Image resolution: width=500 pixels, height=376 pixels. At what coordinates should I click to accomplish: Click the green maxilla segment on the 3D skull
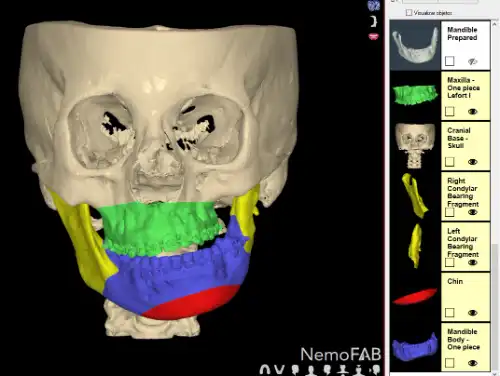point(160,227)
